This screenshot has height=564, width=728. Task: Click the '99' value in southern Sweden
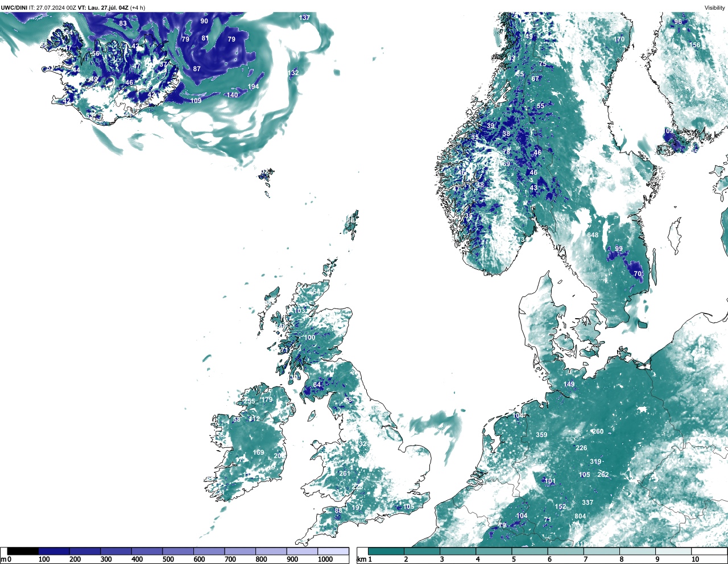pos(619,249)
